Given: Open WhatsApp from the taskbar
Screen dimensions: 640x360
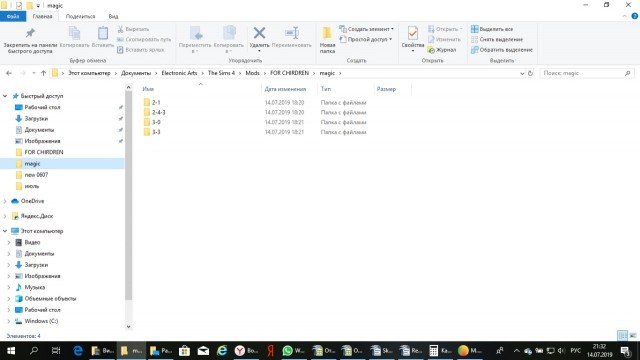Looking at the screenshot, I should click(x=293, y=350).
